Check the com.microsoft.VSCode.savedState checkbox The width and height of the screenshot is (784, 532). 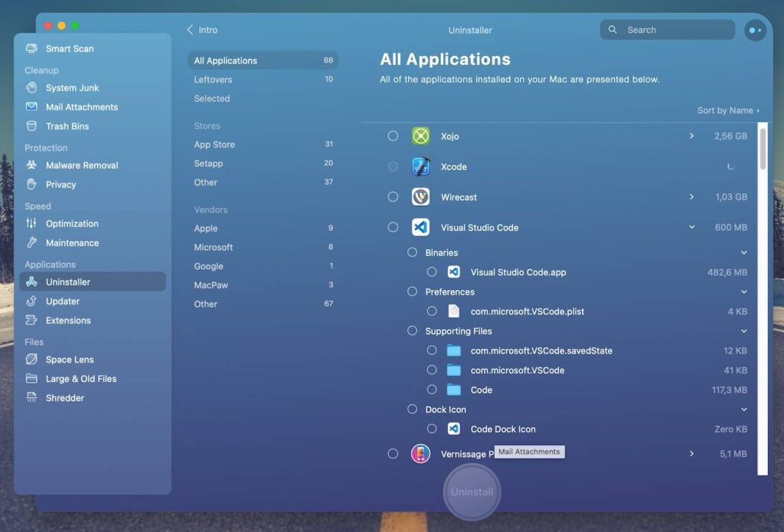432,351
